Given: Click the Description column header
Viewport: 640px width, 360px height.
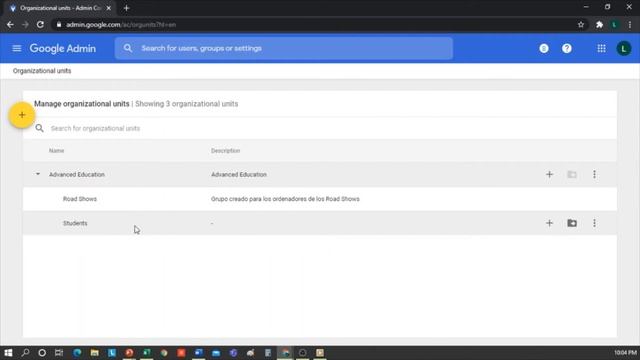Looking at the screenshot, I should point(225,151).
